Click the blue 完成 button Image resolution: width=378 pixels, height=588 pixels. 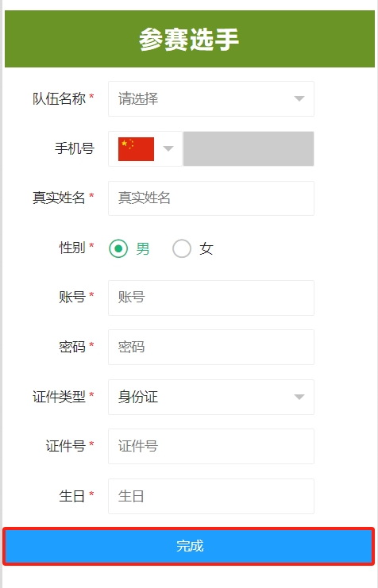tap(189, 546)
